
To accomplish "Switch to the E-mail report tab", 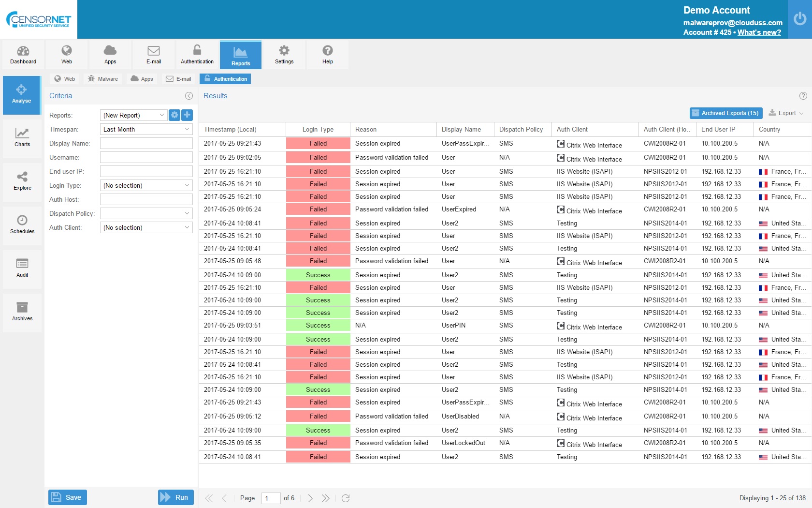I will pos(178,79).
